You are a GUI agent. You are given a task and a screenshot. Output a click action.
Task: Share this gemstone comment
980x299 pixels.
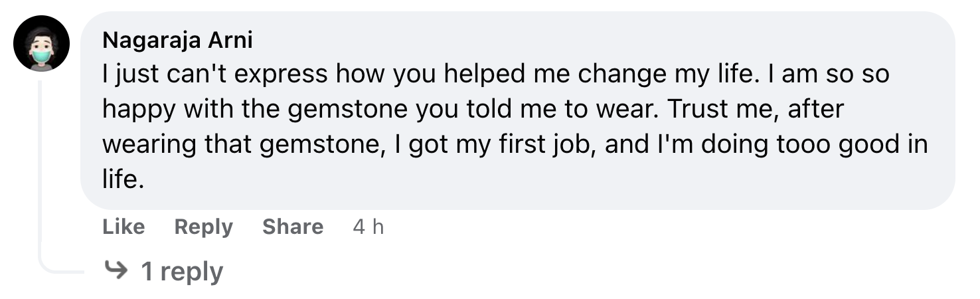(293, 227)
